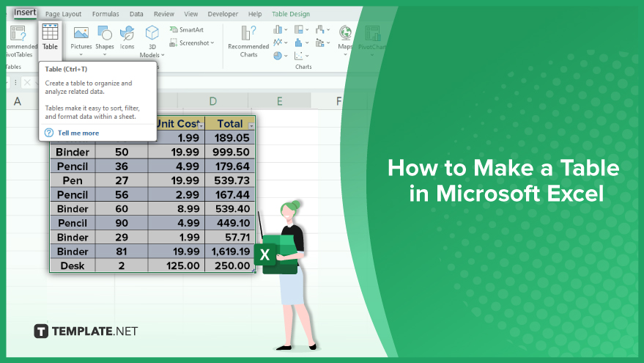The image size is (644, 363).
Task: Insert 3D Models
Action: click(x=152, y=41)
